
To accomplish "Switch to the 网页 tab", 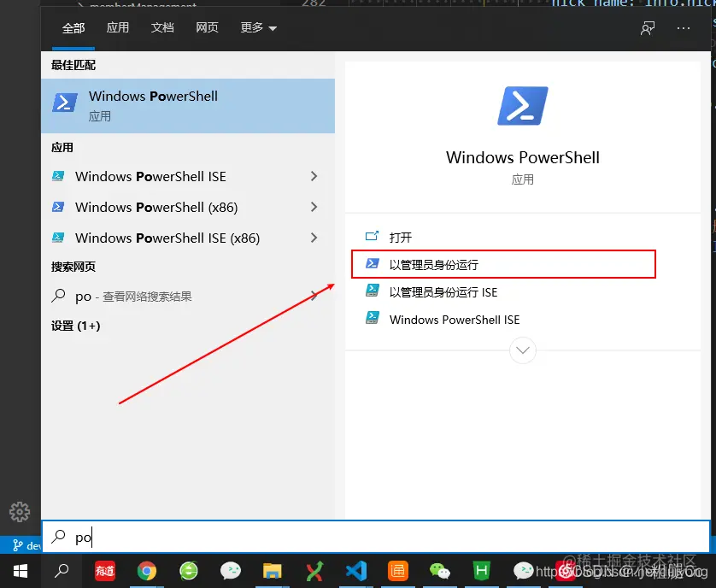I will pos(207,28).
